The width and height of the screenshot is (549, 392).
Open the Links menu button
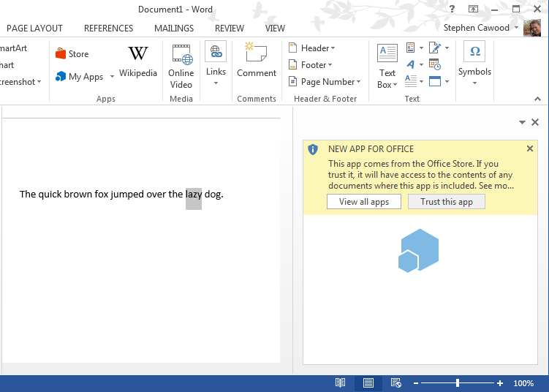pos(216,64)
